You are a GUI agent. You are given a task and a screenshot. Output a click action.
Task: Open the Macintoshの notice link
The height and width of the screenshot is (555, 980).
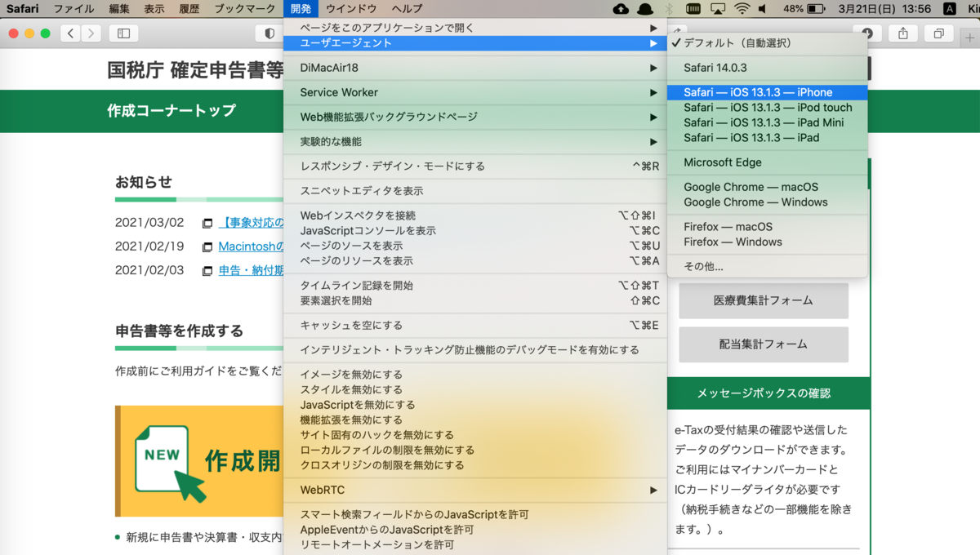(252, 246)
